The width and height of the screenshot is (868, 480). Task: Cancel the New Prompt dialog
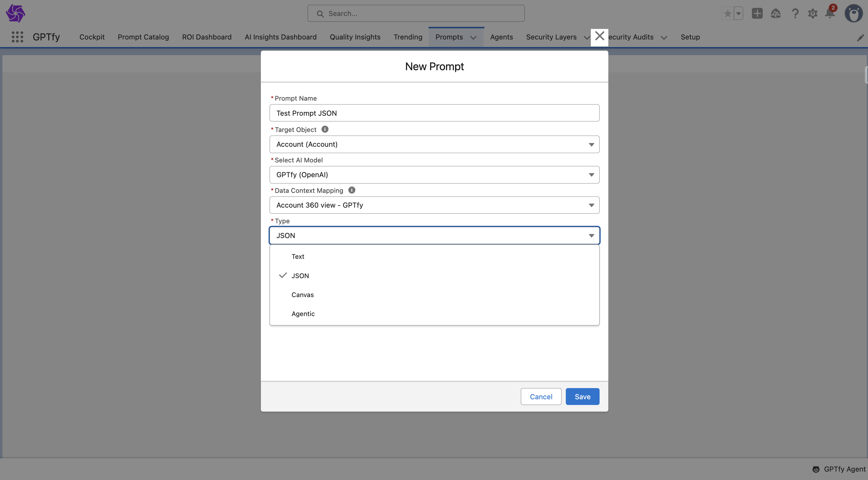[540, 397]
